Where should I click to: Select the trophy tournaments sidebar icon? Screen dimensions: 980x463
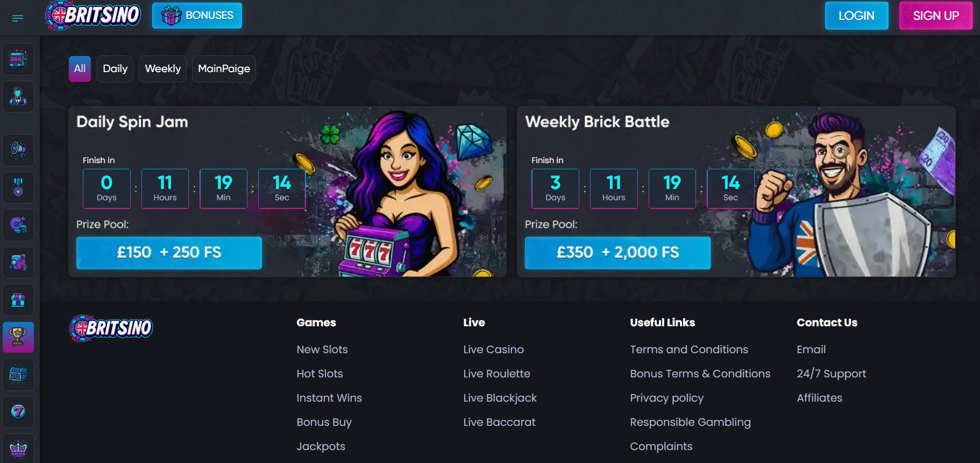pyautogui.click(x=18, y=338)
